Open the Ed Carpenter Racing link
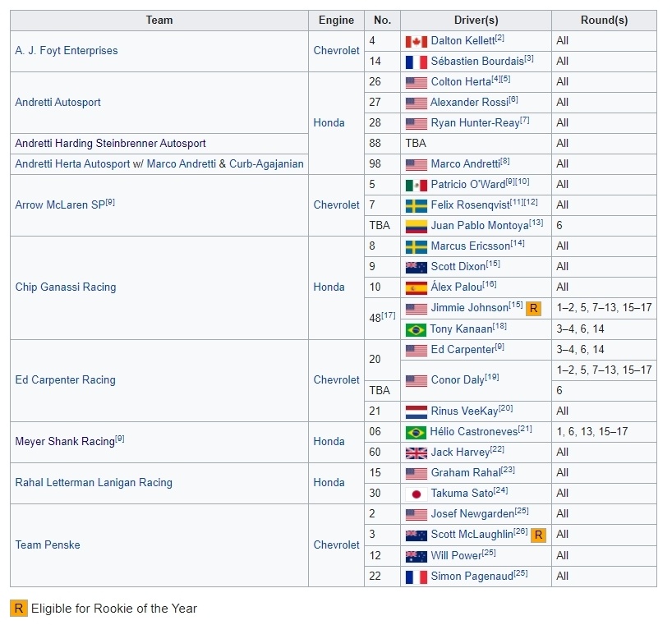Screen dimensions: 672x625 click(x=66, y=380)
